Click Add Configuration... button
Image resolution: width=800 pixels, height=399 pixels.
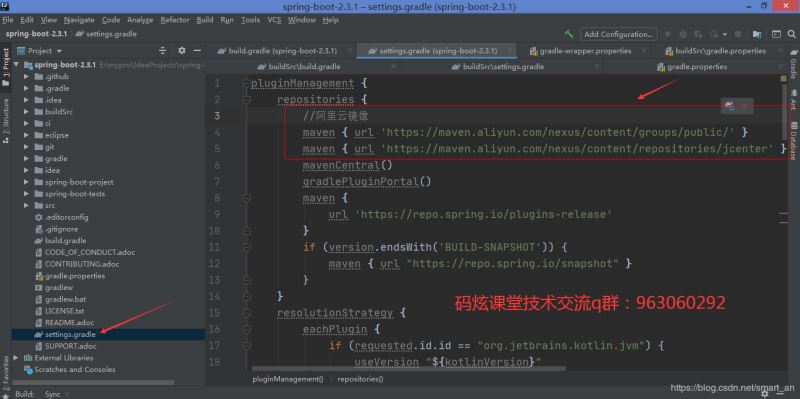tap(619, 34)
